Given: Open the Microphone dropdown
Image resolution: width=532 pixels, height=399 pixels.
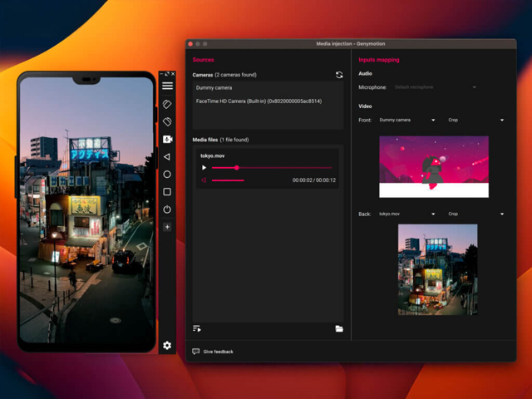Looking at the screenshot, I should click(x=436, y=87).
